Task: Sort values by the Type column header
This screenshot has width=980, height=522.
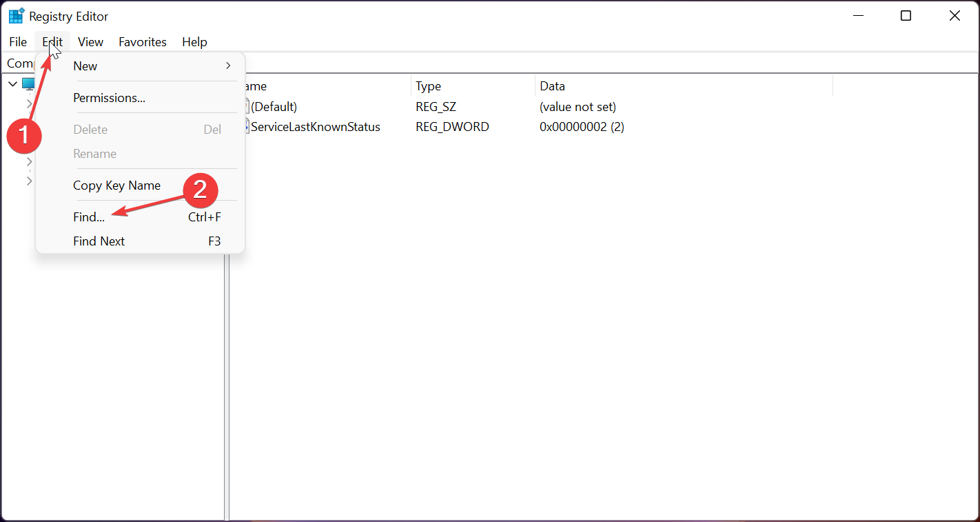Action: [x=473, y=86]
